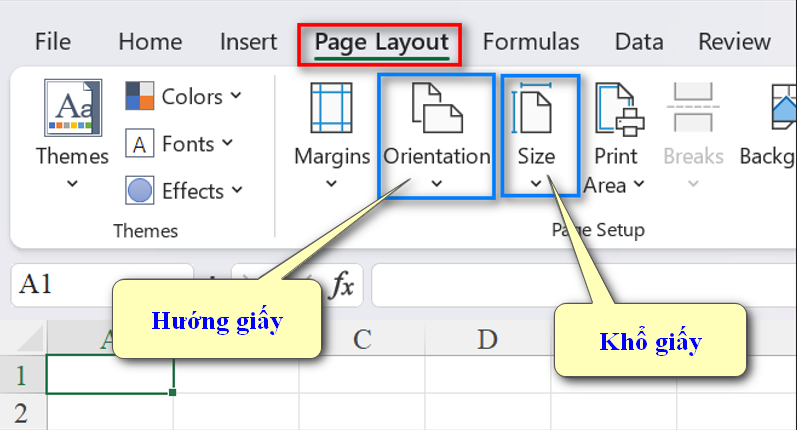Screen dimensions: 797x430
Task: Select column D header
Action: (x=487, y=339)
